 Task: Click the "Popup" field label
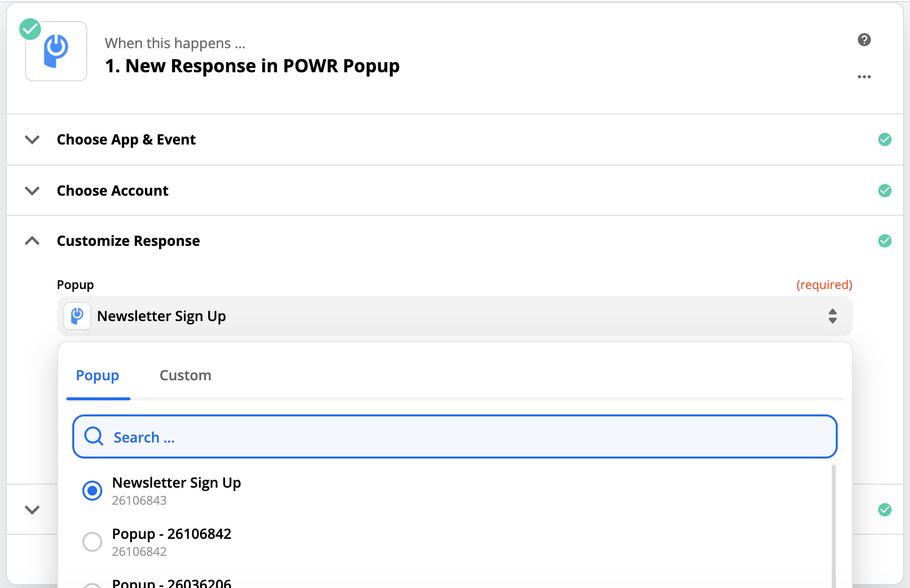(x=75, y=285)
